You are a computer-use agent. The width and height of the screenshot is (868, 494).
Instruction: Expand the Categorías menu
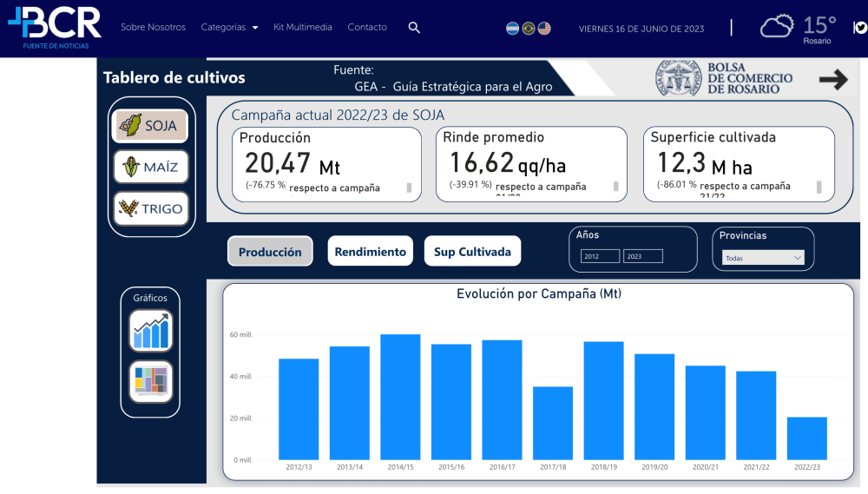coord(229,28)
